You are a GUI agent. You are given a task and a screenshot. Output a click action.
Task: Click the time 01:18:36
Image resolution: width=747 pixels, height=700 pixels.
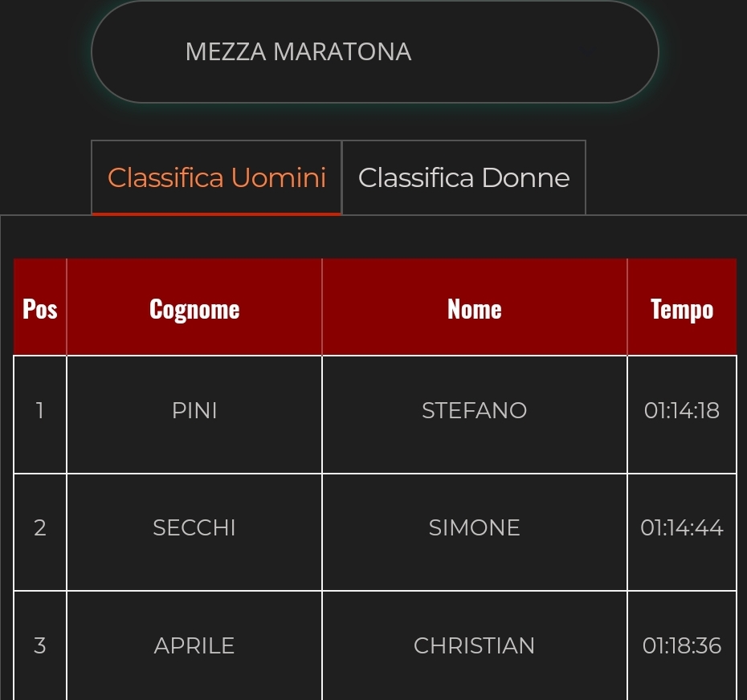click(681, 645)
